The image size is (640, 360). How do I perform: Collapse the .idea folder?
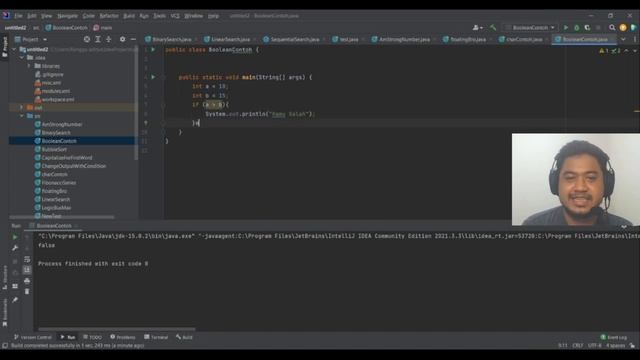22,58
